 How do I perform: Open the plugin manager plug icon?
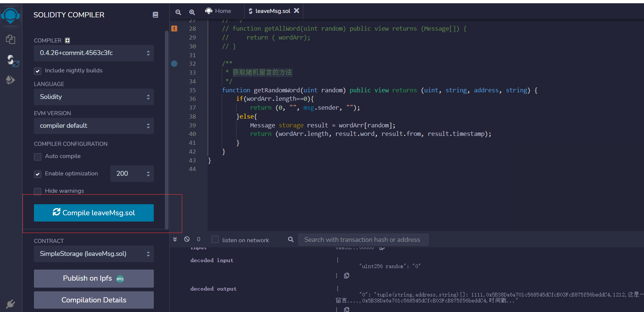10,304
